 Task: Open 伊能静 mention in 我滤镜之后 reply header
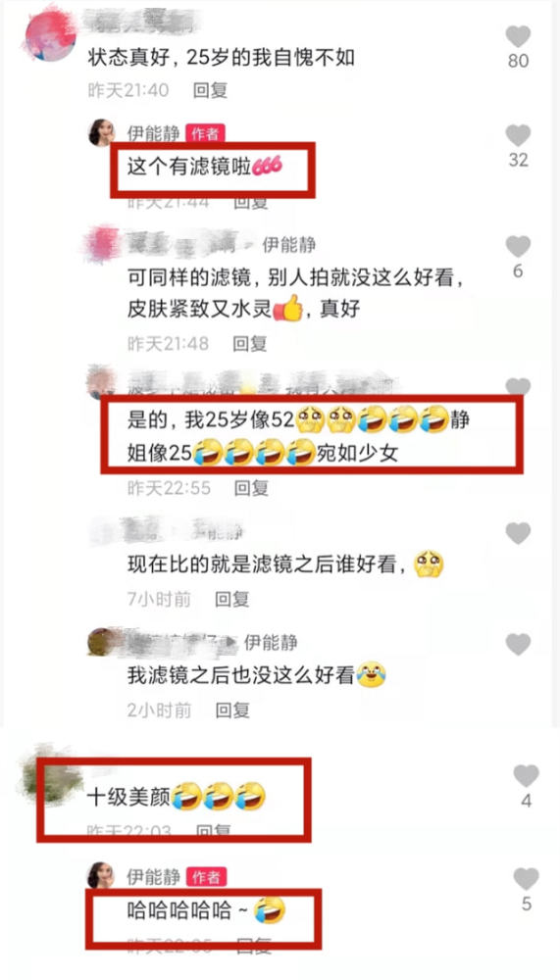coord(271,642)
